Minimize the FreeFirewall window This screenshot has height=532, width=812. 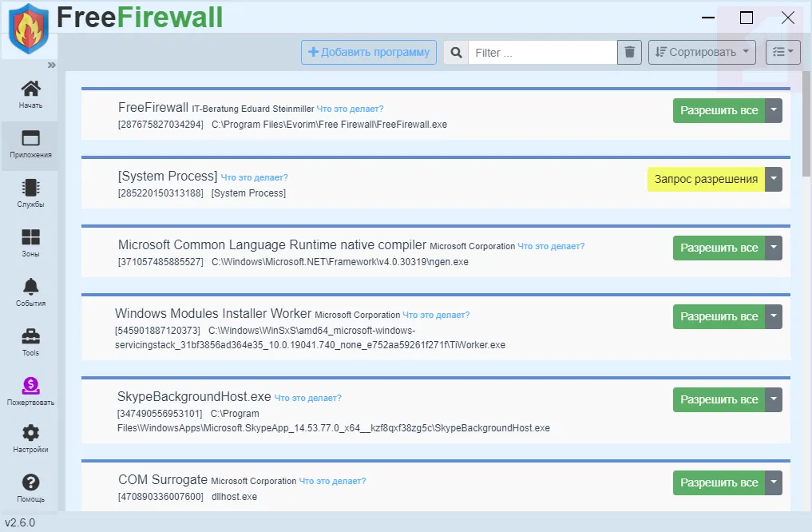[x=708, y=18]
